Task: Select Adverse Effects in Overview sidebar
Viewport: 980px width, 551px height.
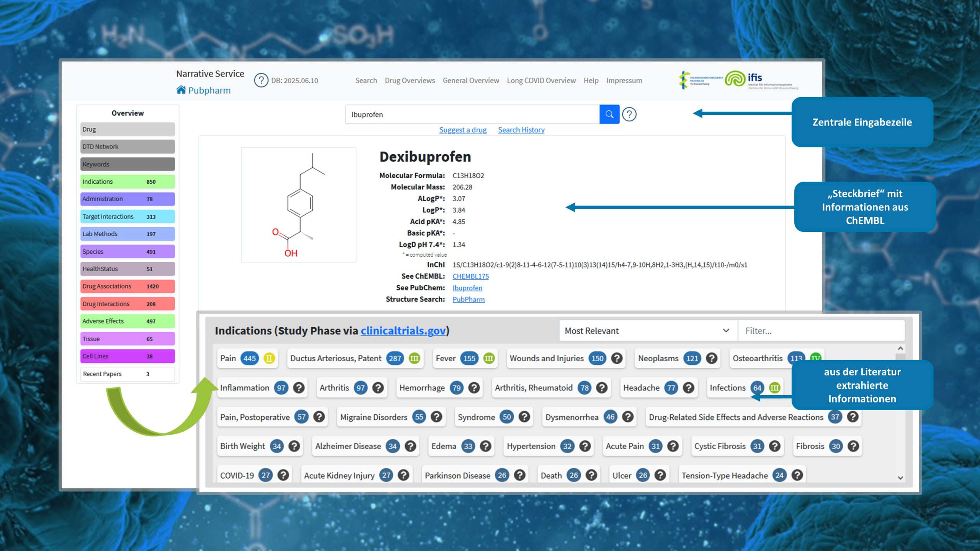Action: (127, 321)
